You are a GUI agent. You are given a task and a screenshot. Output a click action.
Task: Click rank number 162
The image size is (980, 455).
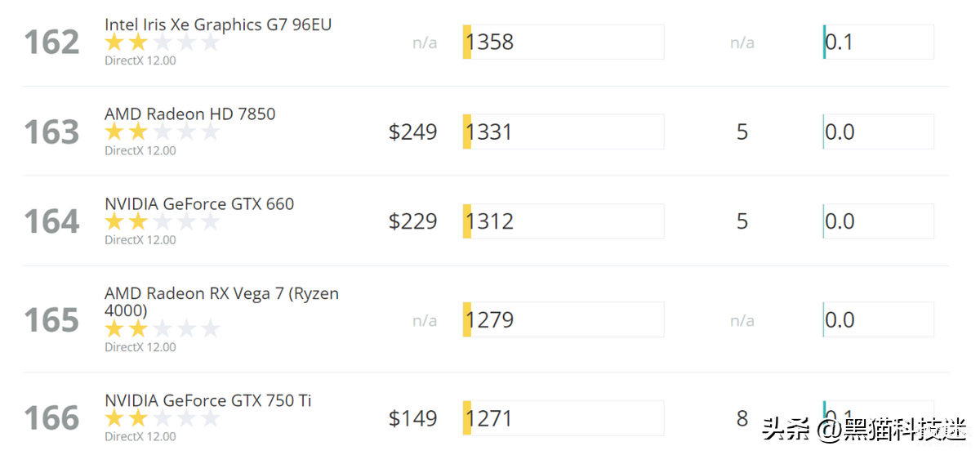(x=51, y=42)
